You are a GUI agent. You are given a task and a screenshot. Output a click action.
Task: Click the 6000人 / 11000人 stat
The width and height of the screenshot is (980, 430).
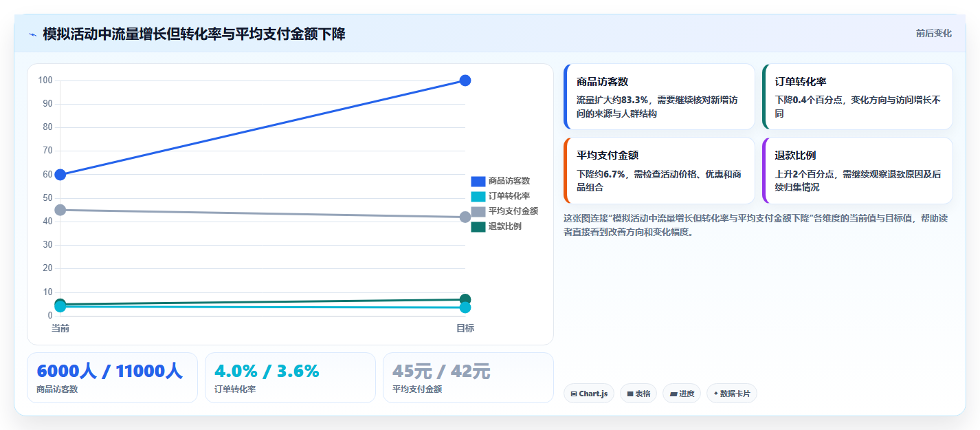[x=109, y=372]
